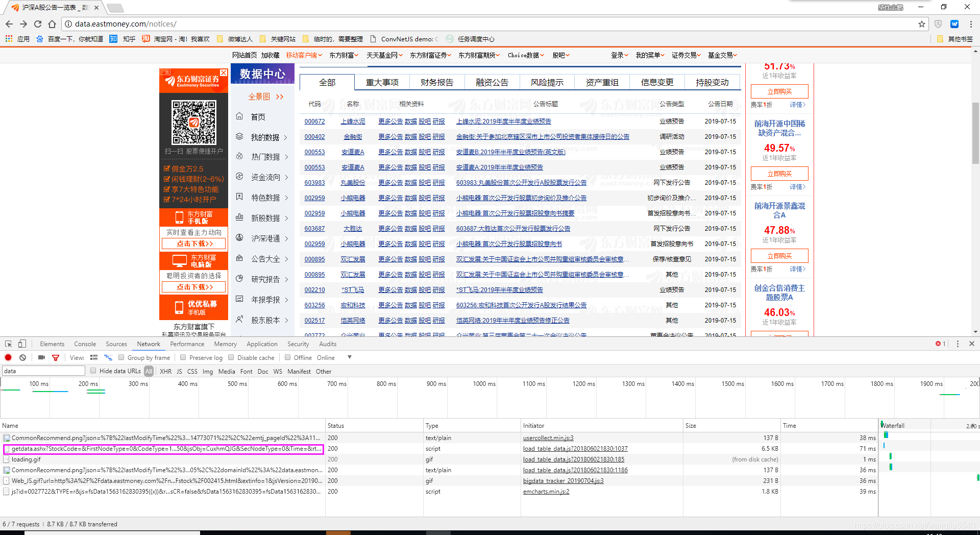The width and height of the screenshot is (980, 535).
Task: Select the 财务报告 announcements tab
Action: 437,82
